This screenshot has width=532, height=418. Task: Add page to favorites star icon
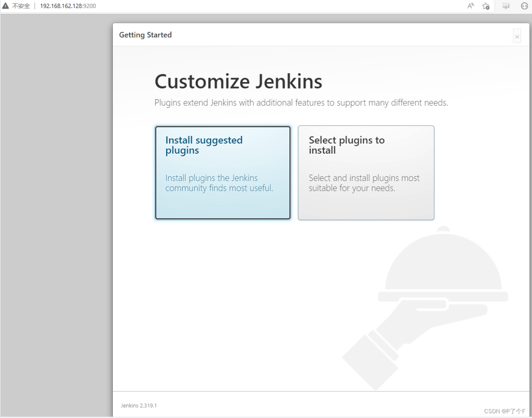coord(486,6)
